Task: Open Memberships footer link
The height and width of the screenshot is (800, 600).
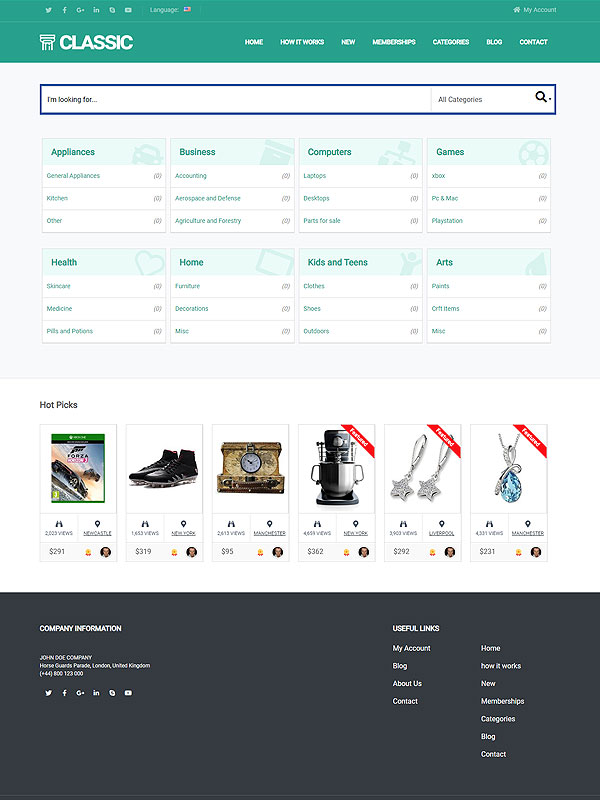Action: [x=502, y=701]
